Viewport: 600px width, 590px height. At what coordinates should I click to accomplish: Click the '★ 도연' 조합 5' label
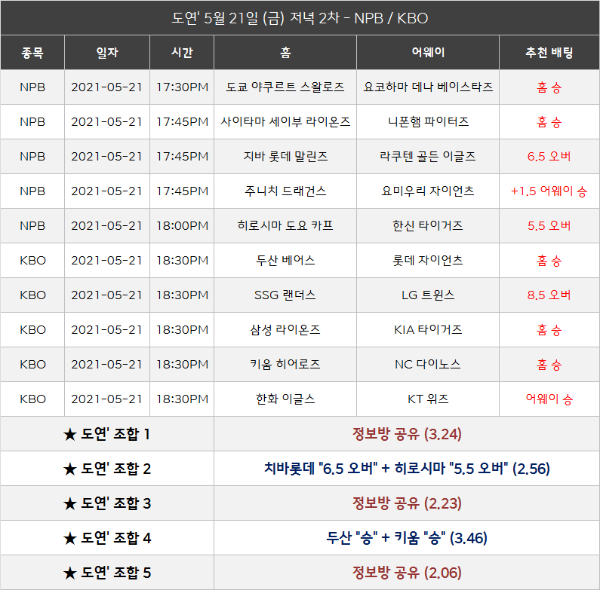[107, 573]
